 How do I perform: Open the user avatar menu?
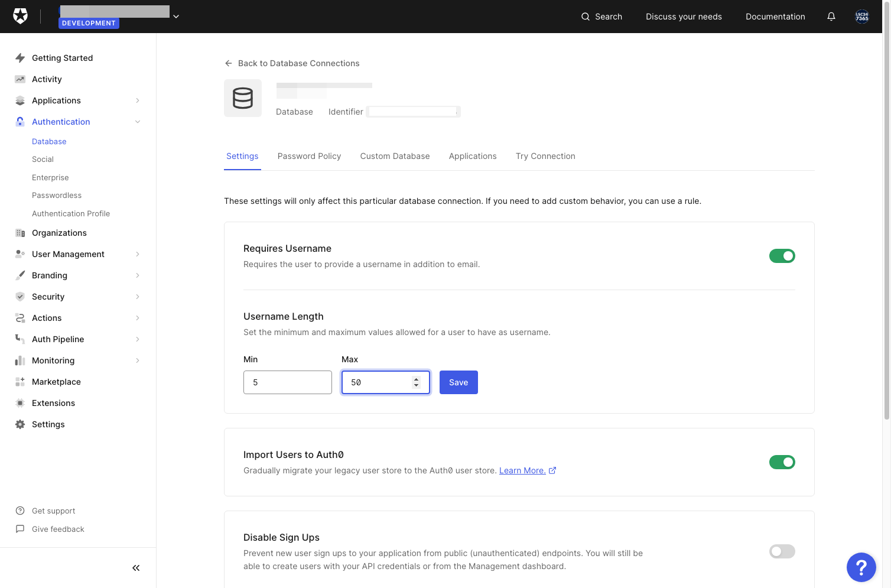click(862, 17)
